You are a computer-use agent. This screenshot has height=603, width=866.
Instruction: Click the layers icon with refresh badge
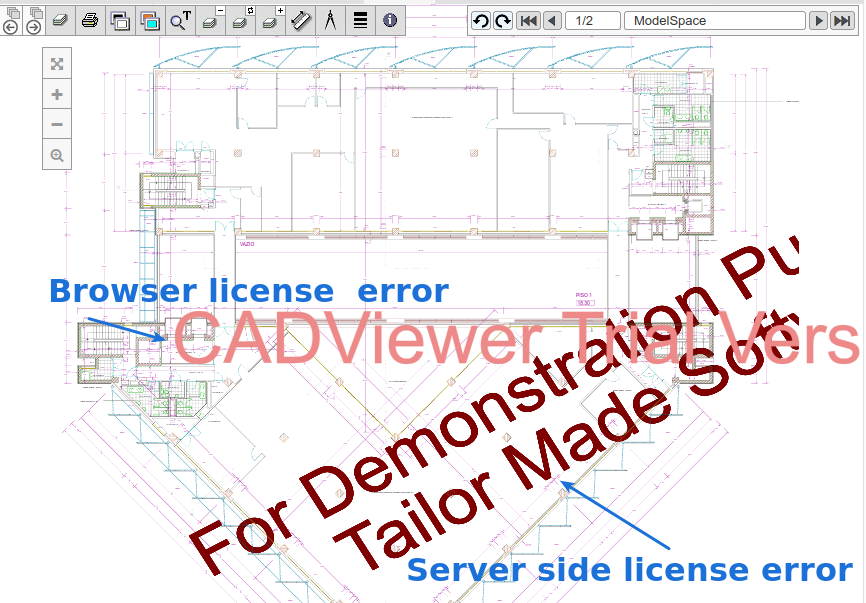coord(241,20)
